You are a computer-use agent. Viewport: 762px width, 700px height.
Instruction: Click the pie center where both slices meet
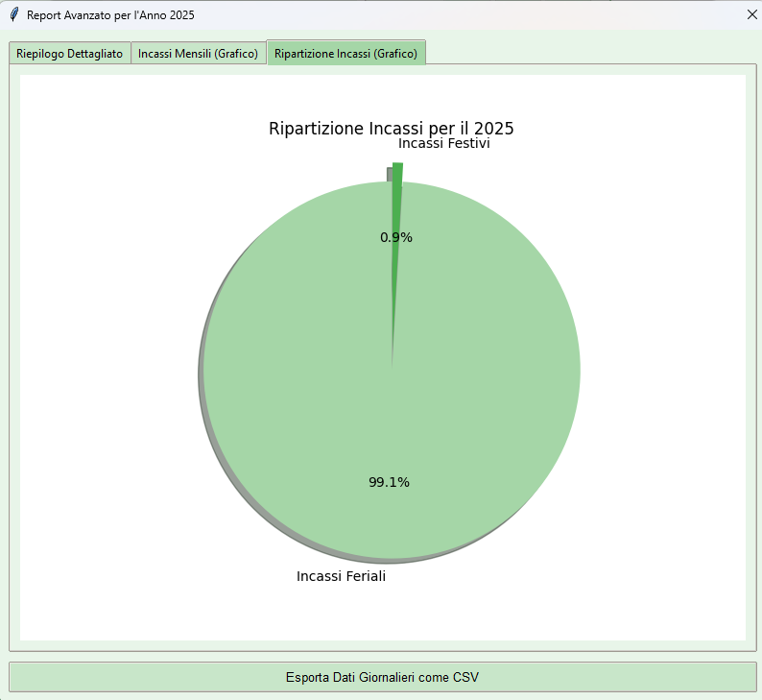pyautogui.click(x=393, y=367)
